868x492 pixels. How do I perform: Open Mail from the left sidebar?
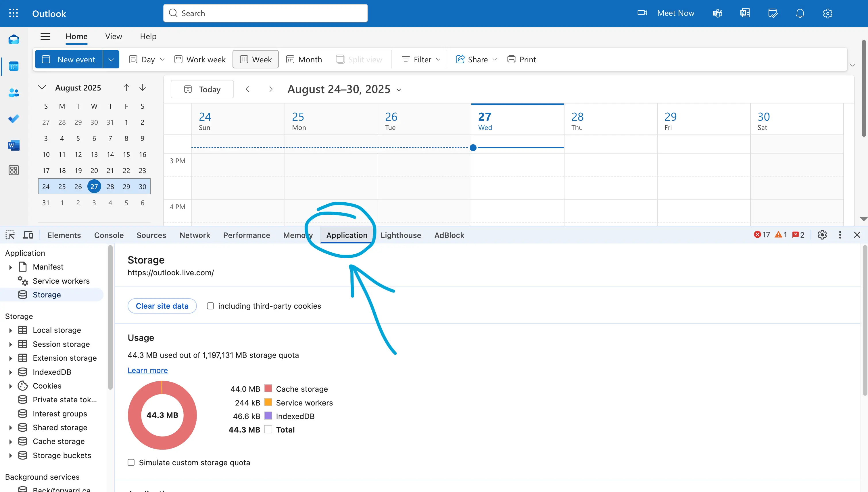[x=14, y=40]
